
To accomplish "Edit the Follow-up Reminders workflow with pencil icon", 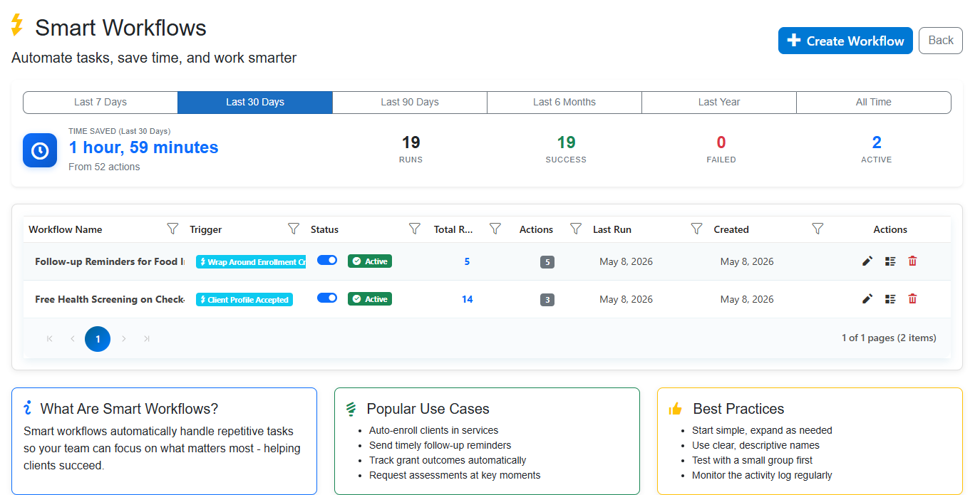I will tap(867, 261).
